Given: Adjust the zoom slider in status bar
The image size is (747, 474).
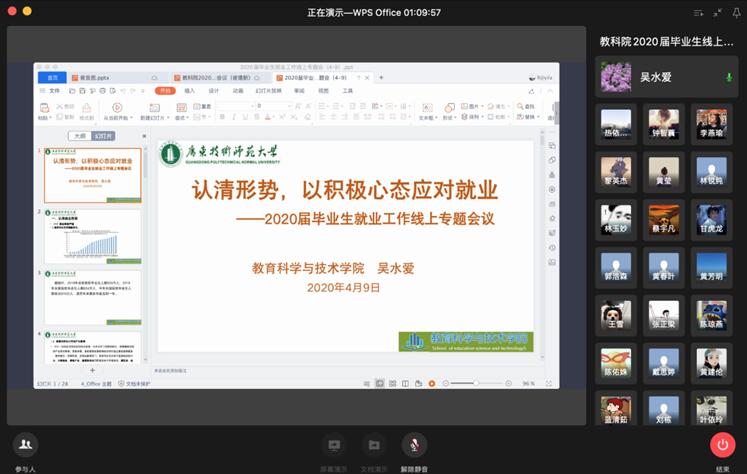Looking at the screenshot, I should pos(475,383).
